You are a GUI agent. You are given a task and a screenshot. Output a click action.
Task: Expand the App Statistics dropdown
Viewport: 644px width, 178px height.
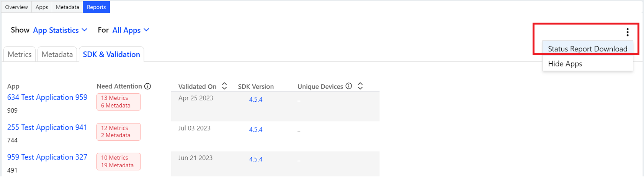point(60,30)
